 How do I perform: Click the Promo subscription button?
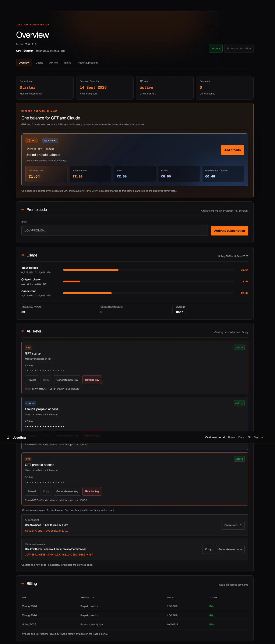(x=239, y=48)
